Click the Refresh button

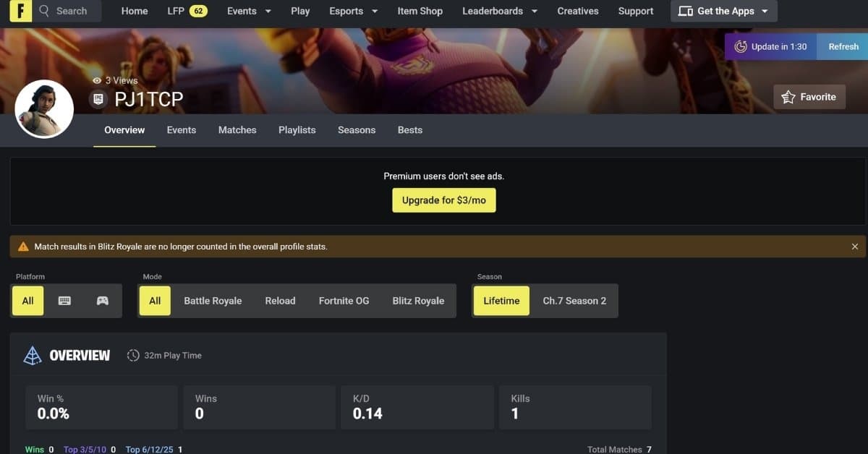click(x=843, y=46)
